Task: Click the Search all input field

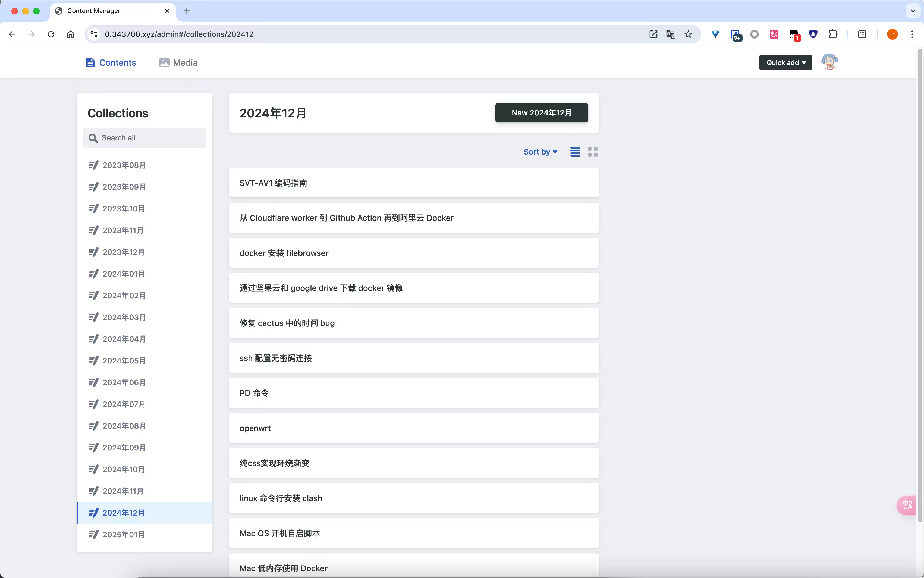Action: coord(144,138)
